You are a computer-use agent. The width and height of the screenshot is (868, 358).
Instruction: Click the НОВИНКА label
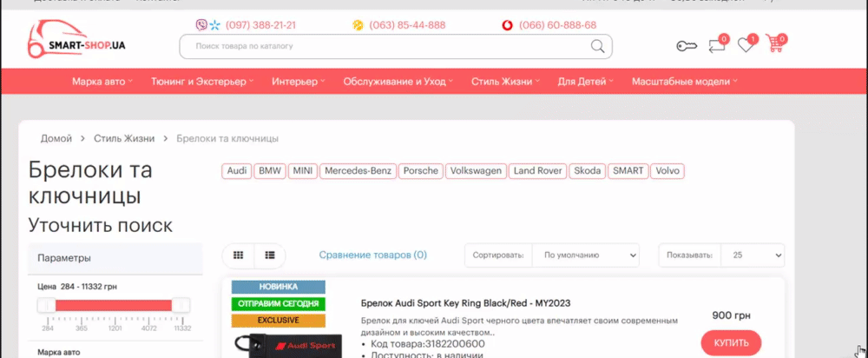coord(279,287)
